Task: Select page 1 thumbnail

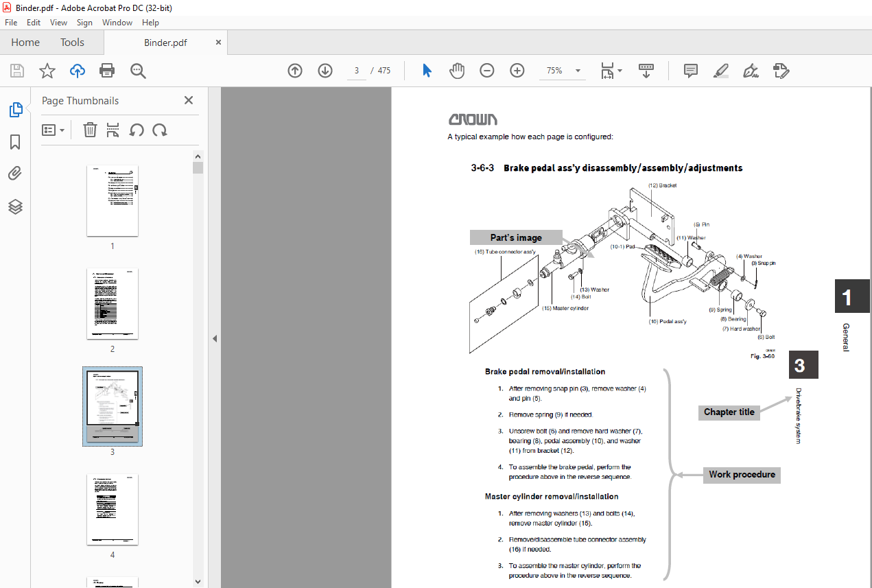Action: (x=113, y=201)
